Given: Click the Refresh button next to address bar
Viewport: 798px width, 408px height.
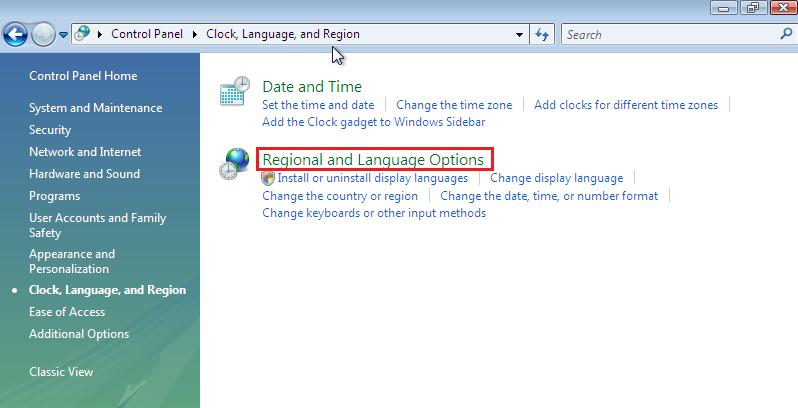Looking at the screenshot, I should [542, 35].
